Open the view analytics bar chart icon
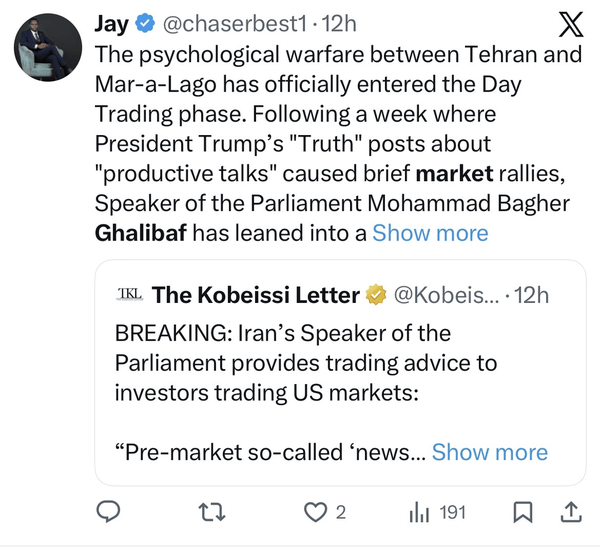 419,512
